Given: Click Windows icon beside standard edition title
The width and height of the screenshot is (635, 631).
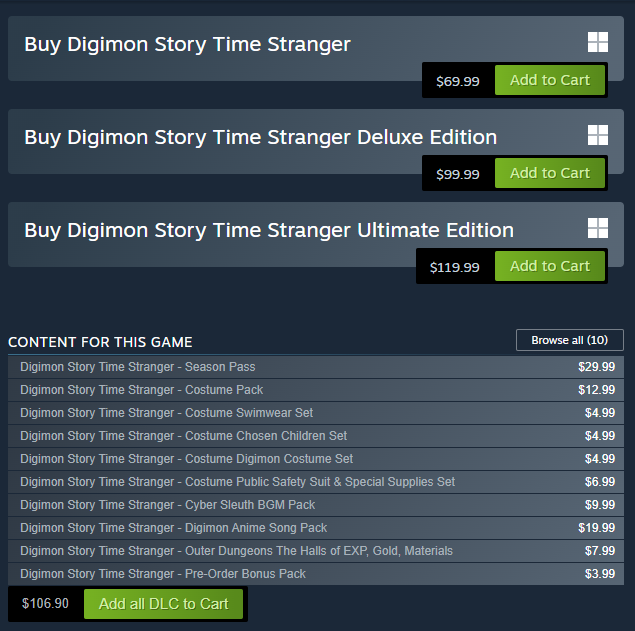Looking at the screenshot, I should tap(598, 42).
